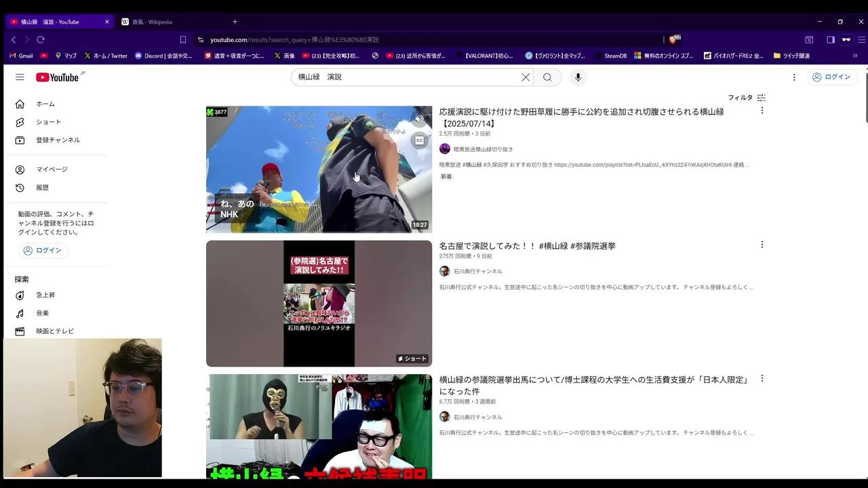Toggle the browser sidebar panel
The image size is (868, 488).
click(x=831, y=40)
